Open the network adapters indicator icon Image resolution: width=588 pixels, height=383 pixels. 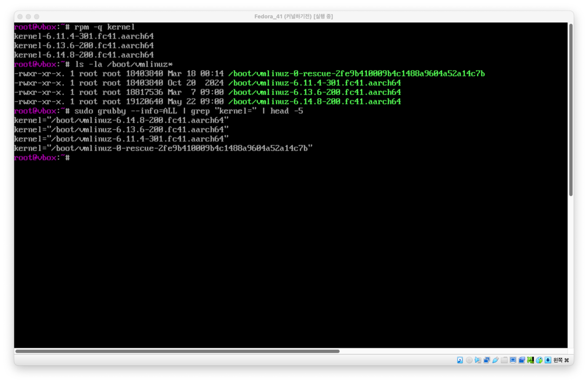486,360
